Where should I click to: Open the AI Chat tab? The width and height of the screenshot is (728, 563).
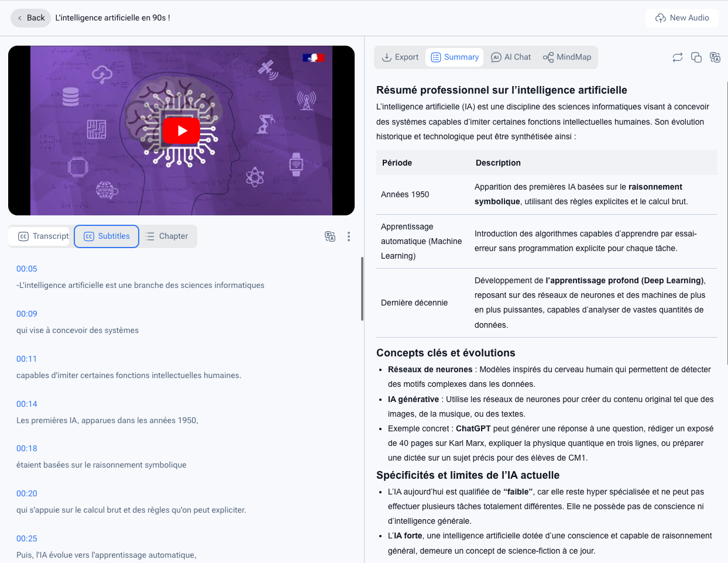[511, 57]
